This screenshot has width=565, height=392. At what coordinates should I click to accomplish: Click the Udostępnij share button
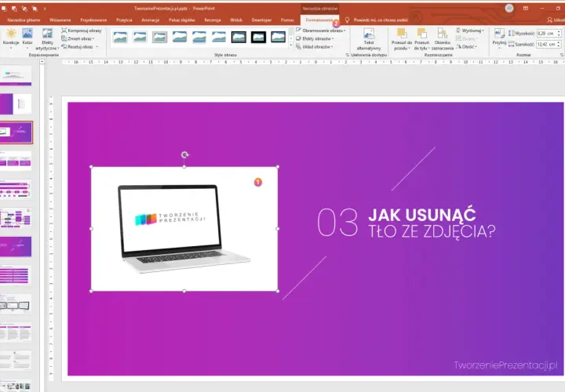pos(556,20)
